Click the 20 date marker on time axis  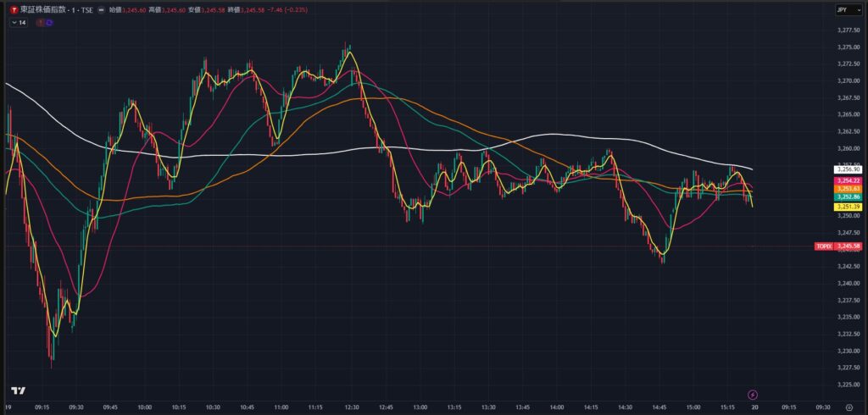coord(754,407)
